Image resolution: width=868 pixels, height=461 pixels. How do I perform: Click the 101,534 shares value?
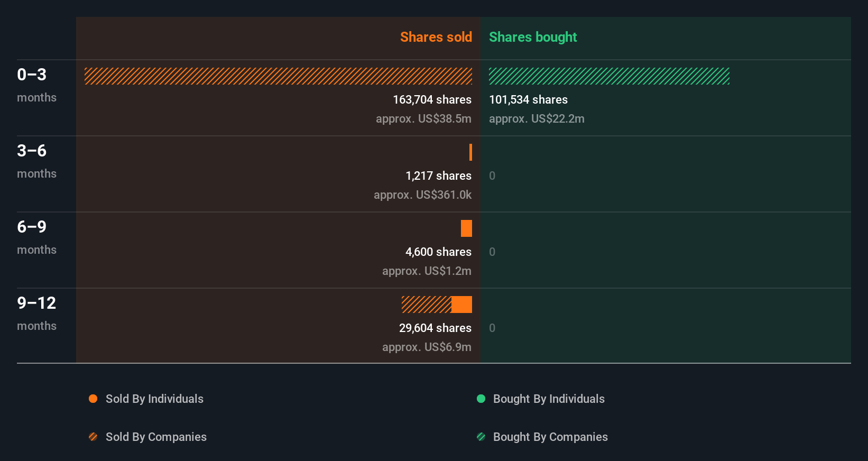(x=528, y=99)
